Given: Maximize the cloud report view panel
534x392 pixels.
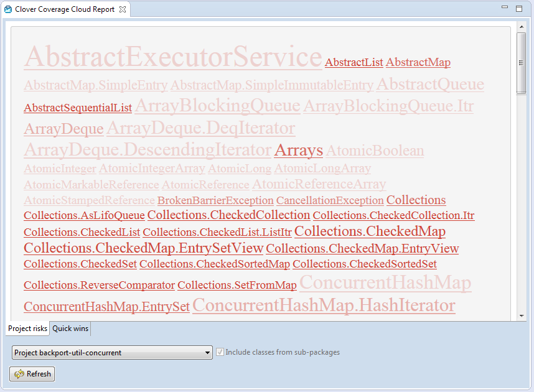Looking at the screenshot, I should coord(519,9).
